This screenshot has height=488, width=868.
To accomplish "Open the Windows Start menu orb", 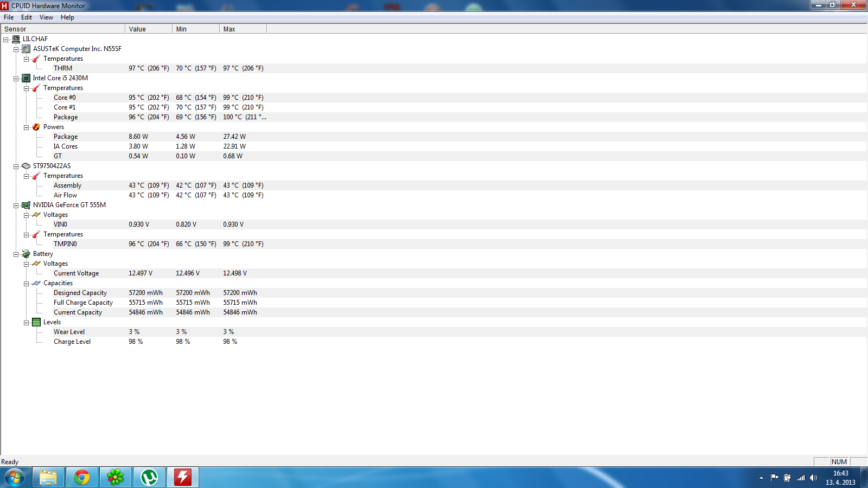I will click(x=15, y=477).
